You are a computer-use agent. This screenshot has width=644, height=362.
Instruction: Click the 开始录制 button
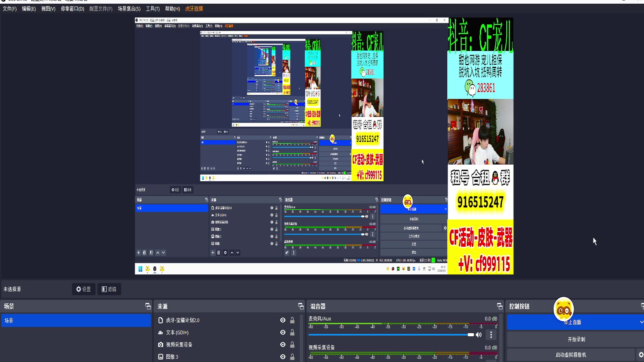pyautogui.click(x=576, y=339)
